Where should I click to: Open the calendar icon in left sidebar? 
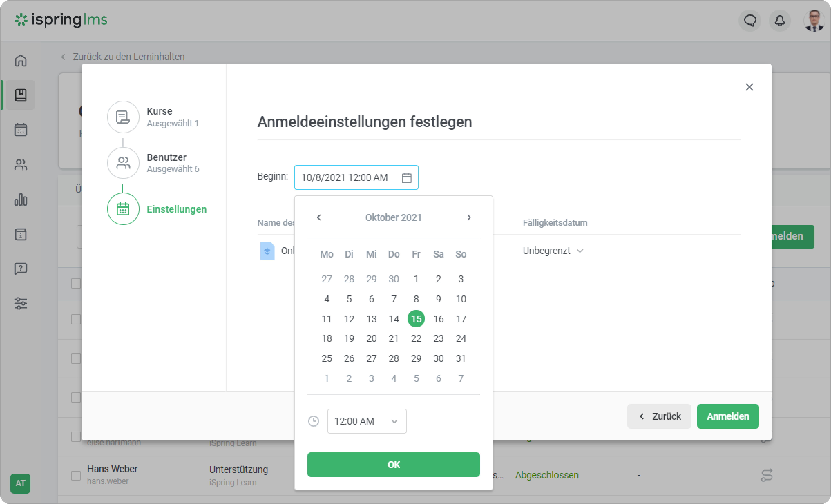pyautogui.click(x=21, y=129)
